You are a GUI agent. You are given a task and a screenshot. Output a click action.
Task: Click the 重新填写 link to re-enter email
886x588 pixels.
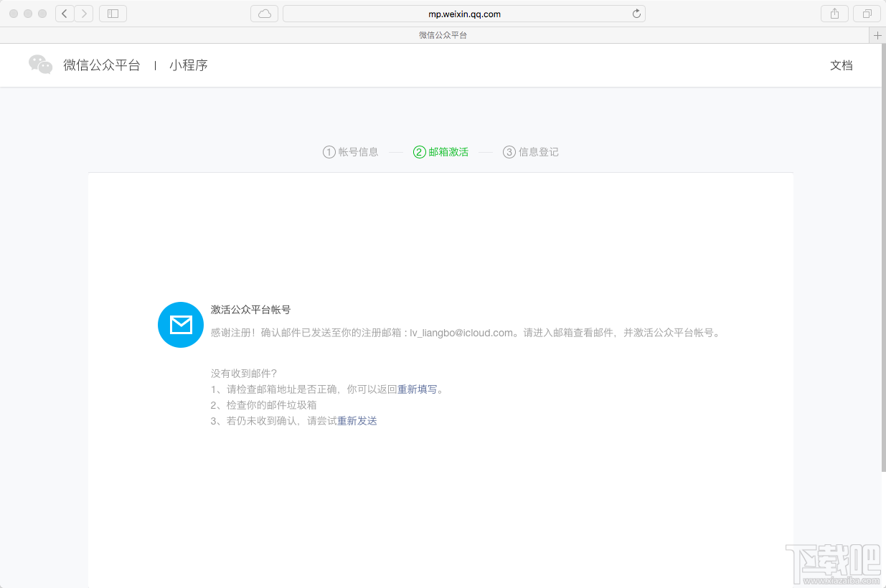[x=417, y=389]
